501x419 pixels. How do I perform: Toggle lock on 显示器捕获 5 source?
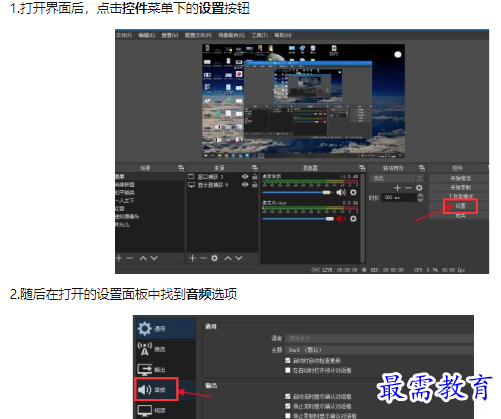pyautogui.click(x=254, y=184)
